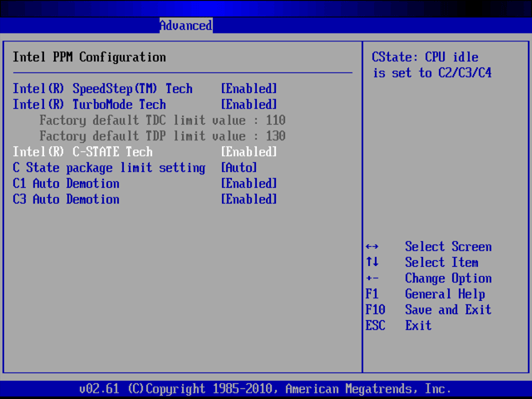Click Factory default TDC limit value 110

(x=163, y=120)
